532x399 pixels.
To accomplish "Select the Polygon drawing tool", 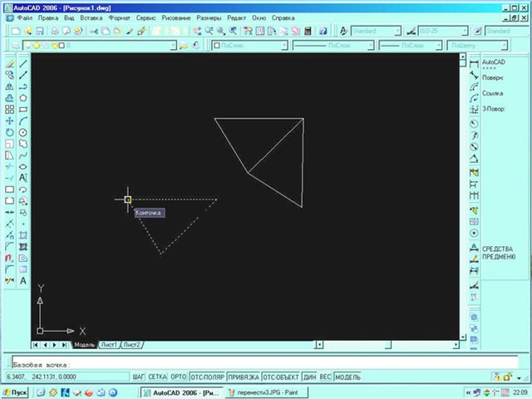I will click(x=23, y=97).
